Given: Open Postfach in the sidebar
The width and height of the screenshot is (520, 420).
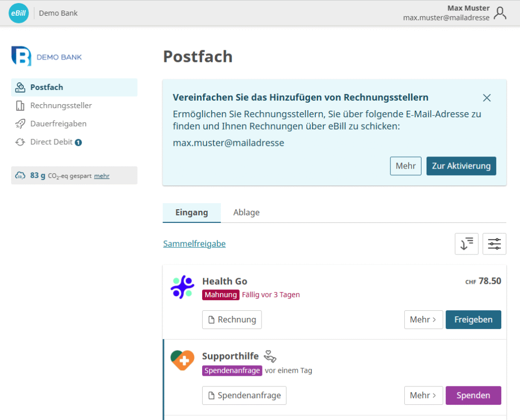Looking at the screenshot, I should (x=74, y=87).
